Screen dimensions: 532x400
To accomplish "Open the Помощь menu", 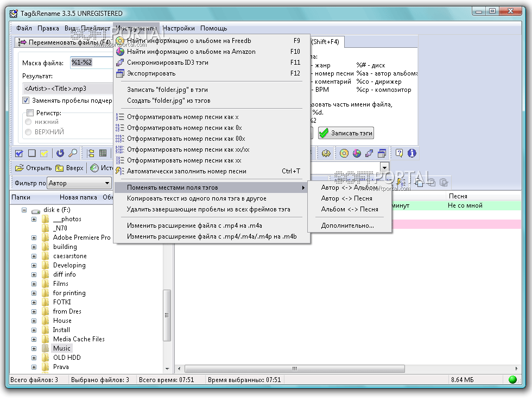I will click(x=213, y=28).
